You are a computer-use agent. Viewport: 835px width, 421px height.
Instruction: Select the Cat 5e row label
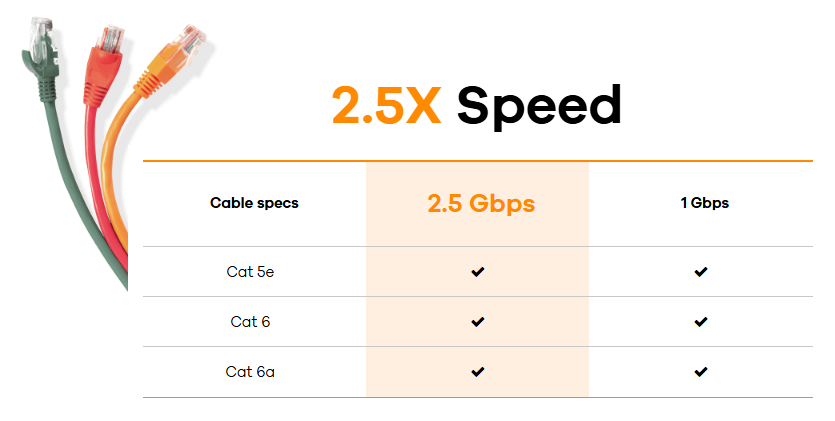(250, 272)
